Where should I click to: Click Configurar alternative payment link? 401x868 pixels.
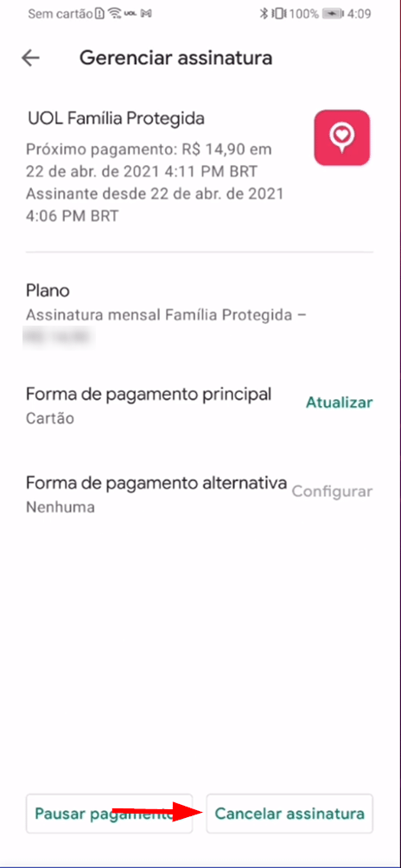click(333, 491)
